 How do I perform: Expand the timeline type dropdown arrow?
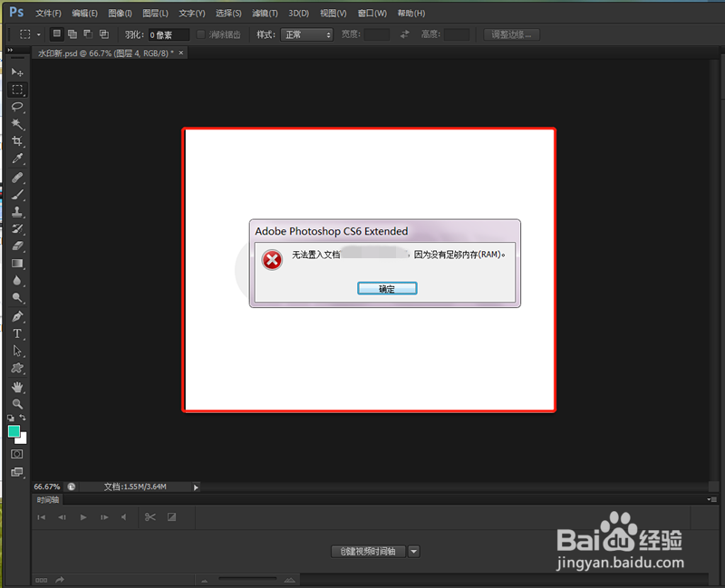coord(414,551)
